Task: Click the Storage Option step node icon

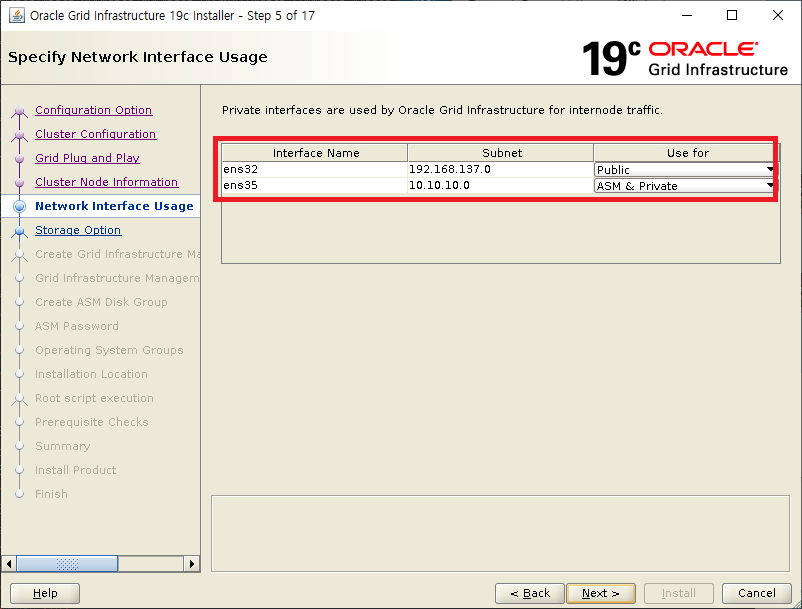Action: point(19,231)
